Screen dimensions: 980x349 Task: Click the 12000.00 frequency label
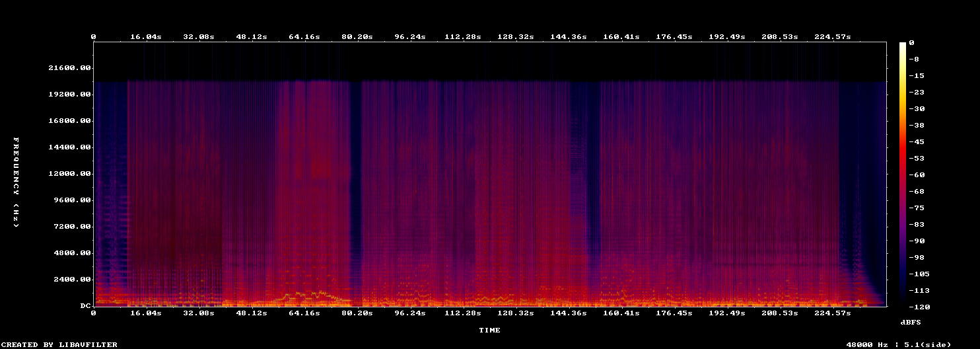tap(70, 174)
